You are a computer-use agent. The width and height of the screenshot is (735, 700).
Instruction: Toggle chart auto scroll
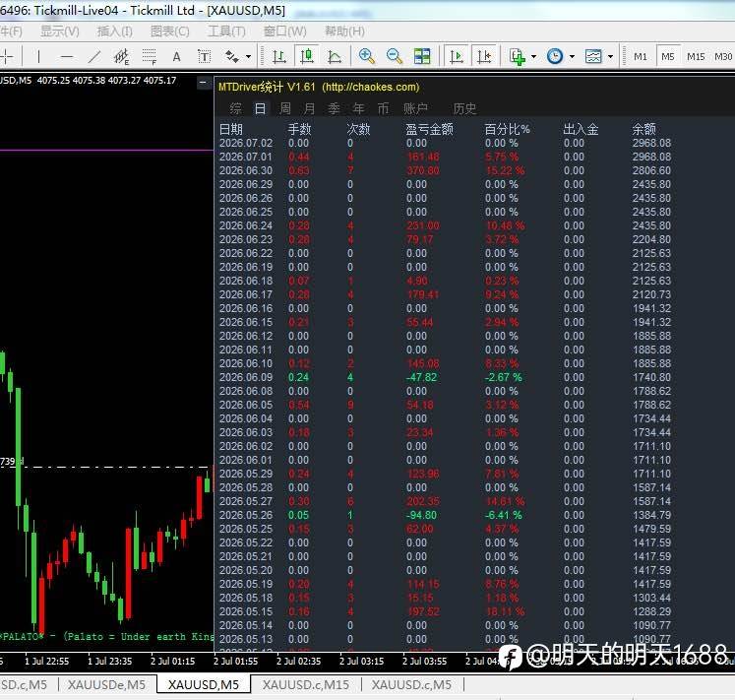tap(457, 57)
